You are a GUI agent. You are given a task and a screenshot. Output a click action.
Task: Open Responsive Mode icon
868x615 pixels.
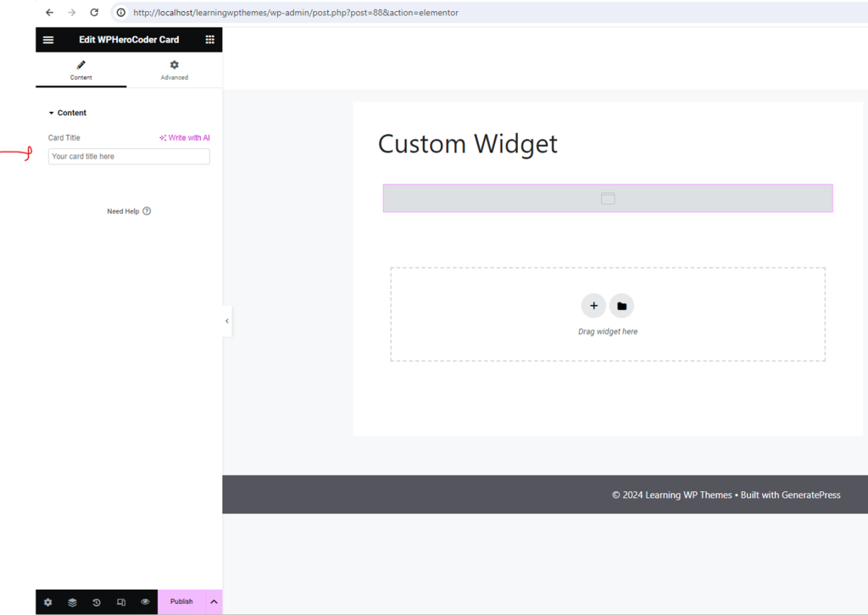click(120, 601)
